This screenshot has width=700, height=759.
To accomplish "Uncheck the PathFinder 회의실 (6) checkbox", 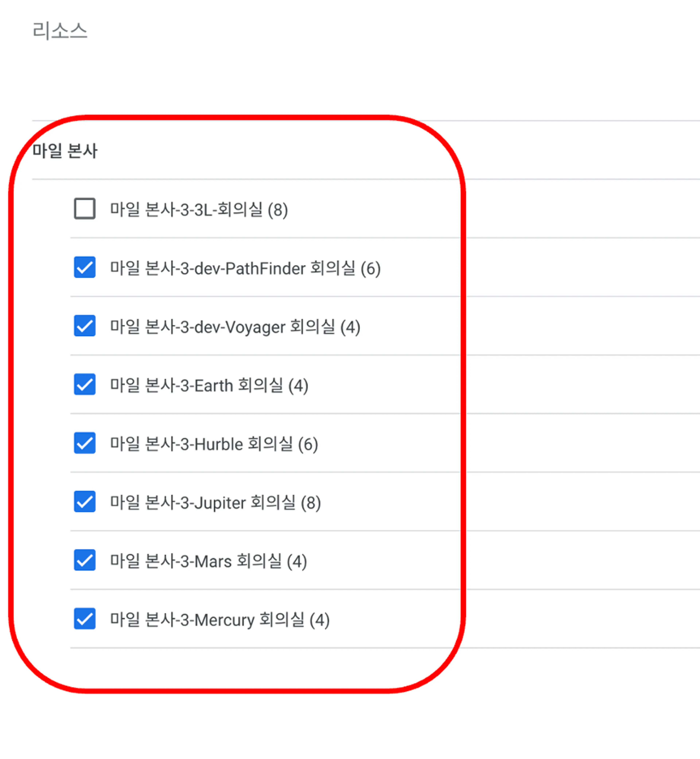I will click(84, 267).
